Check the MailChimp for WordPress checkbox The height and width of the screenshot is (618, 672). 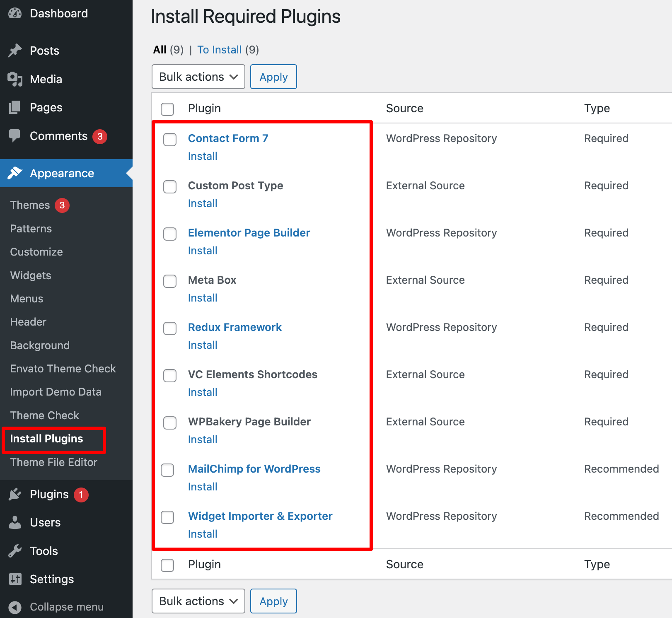coord(167,470)
